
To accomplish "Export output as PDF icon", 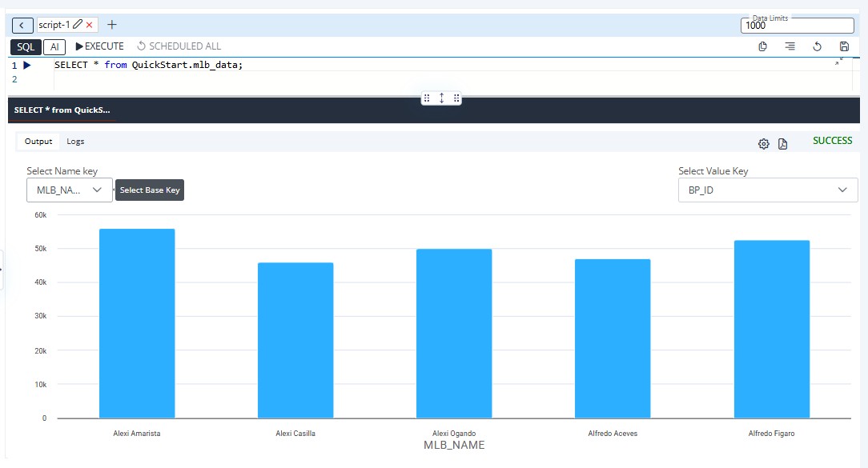I will click(783, 144).
